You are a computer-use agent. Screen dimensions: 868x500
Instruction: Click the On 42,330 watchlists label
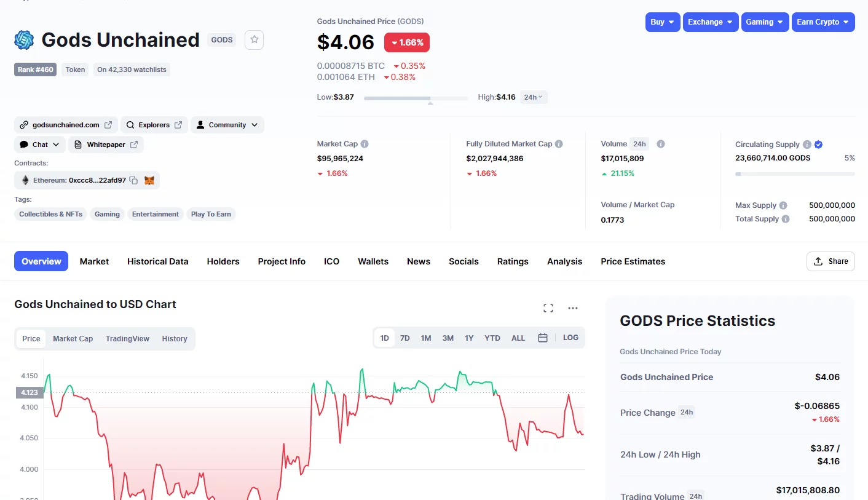[x=132, y=69]
